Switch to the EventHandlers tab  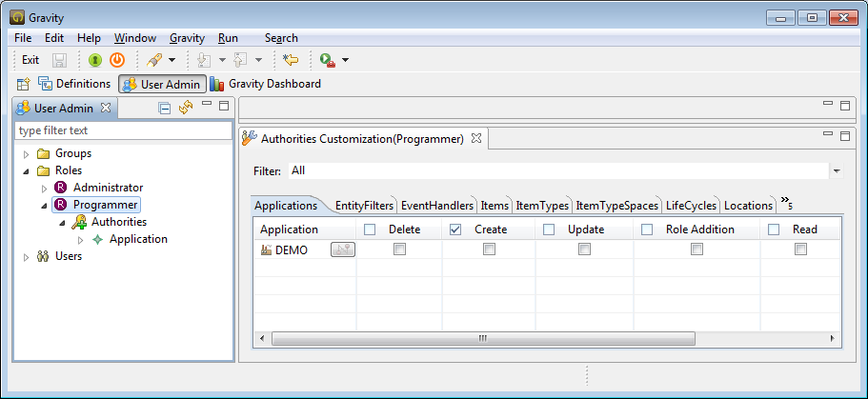click(x=436, y=205)
